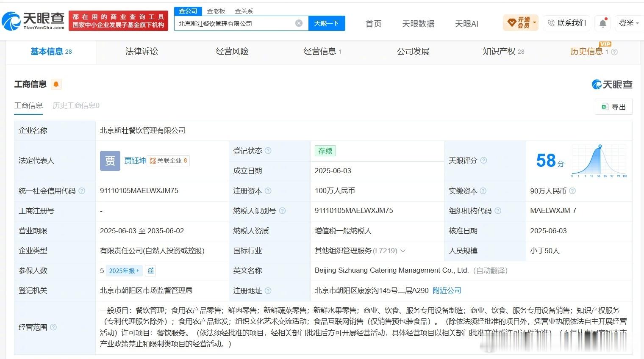
Task: Switch to 历史工商信息 sub-tab
Action: click(76, 105)
